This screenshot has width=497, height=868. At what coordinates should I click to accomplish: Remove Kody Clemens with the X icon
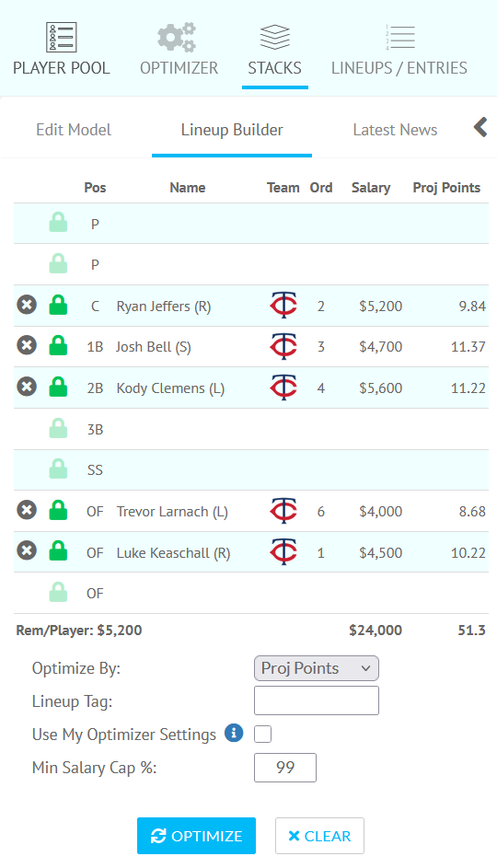point(27,387)
